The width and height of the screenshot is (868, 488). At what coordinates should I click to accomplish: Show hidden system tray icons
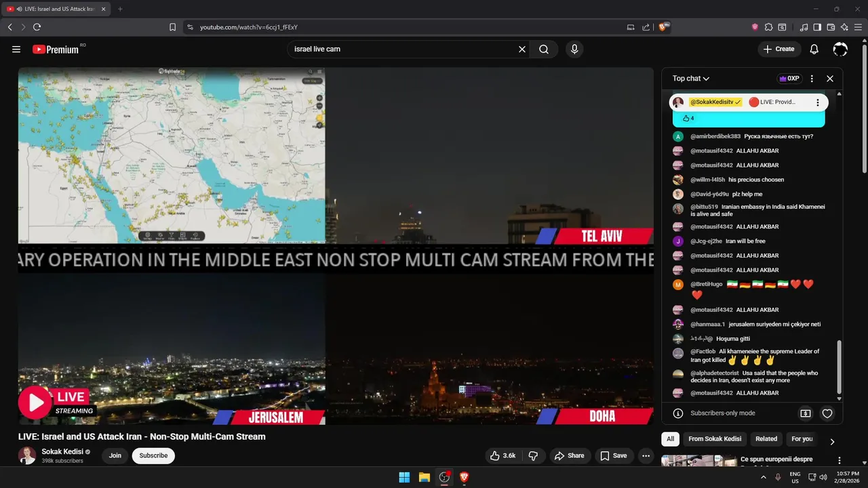pos(764,477)
